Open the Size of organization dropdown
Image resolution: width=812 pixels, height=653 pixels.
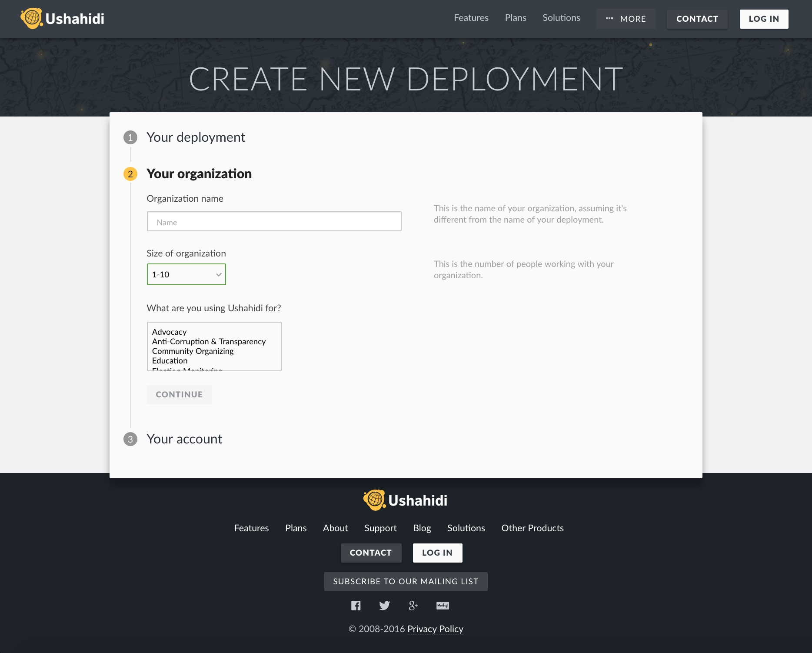point(186,274)
